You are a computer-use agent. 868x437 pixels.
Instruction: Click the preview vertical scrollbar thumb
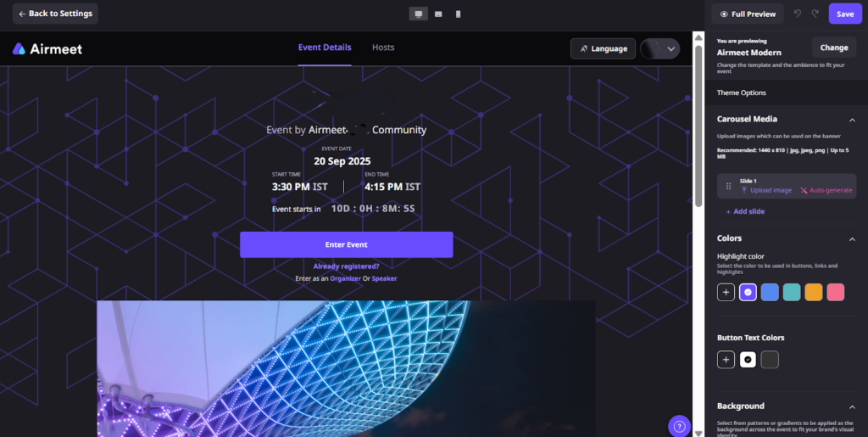click(698, 126)
